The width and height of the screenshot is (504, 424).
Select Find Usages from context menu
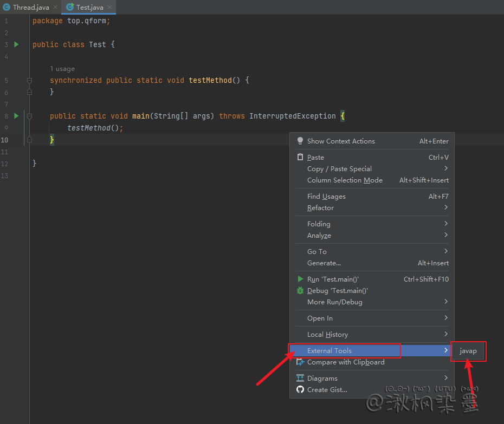(x=326, y=197)
